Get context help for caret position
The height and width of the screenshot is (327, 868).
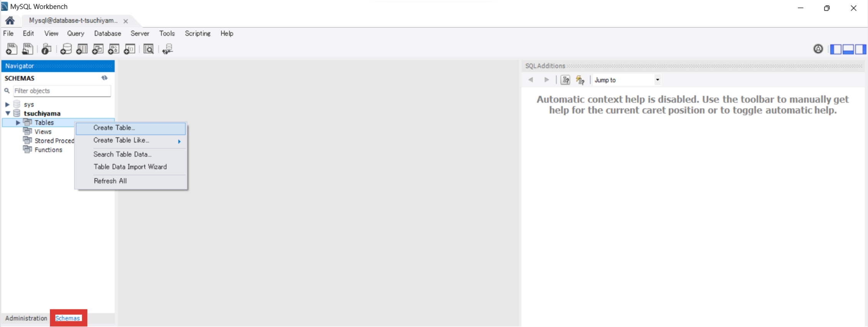[565, 80]
